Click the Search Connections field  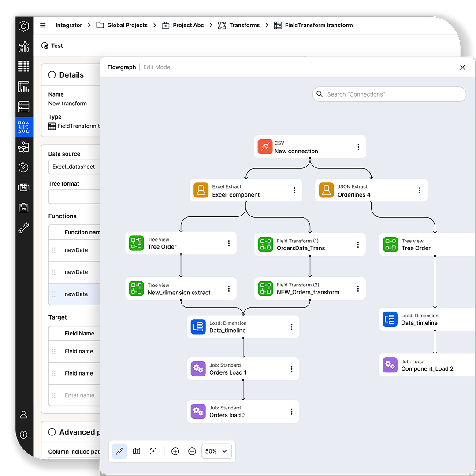[389, 94]
